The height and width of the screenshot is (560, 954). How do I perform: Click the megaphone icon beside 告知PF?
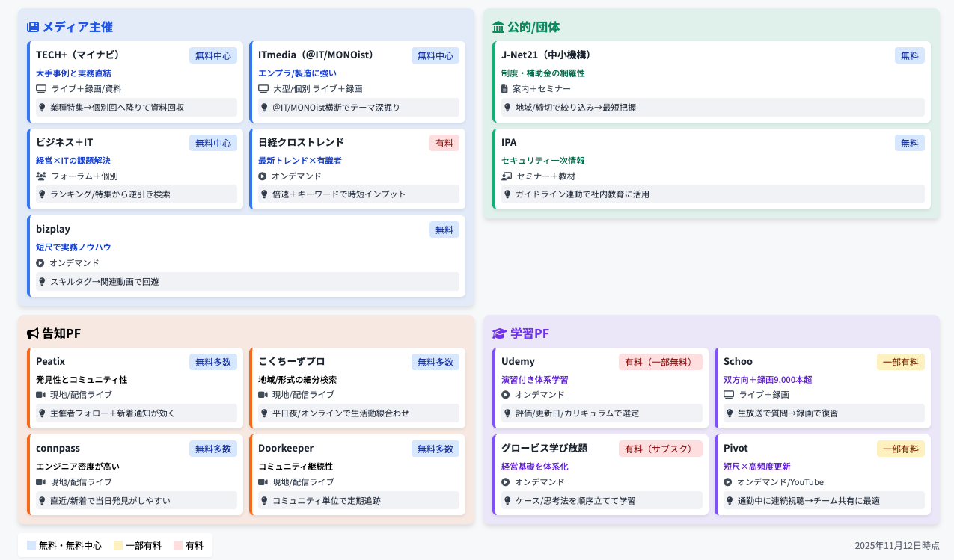33,333
